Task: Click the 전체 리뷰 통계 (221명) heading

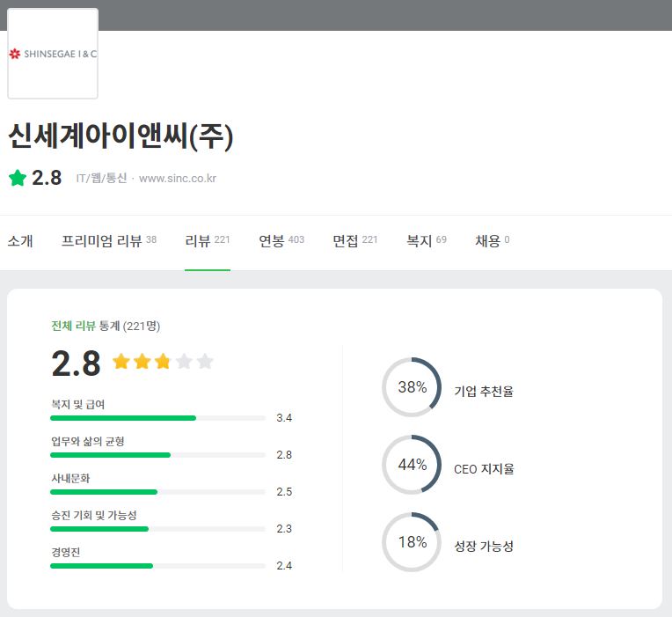Action: click(x=106, y=326)
